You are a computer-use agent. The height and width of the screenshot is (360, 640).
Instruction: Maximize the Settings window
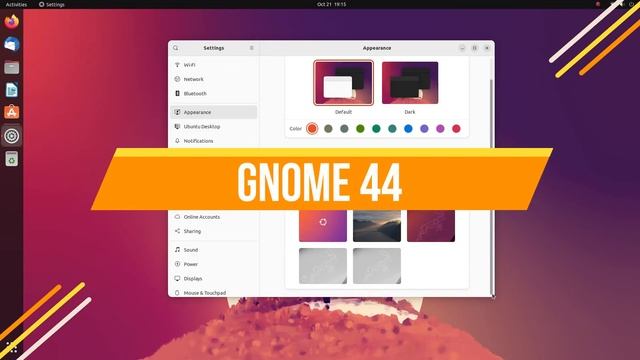(x=474, y=48)
